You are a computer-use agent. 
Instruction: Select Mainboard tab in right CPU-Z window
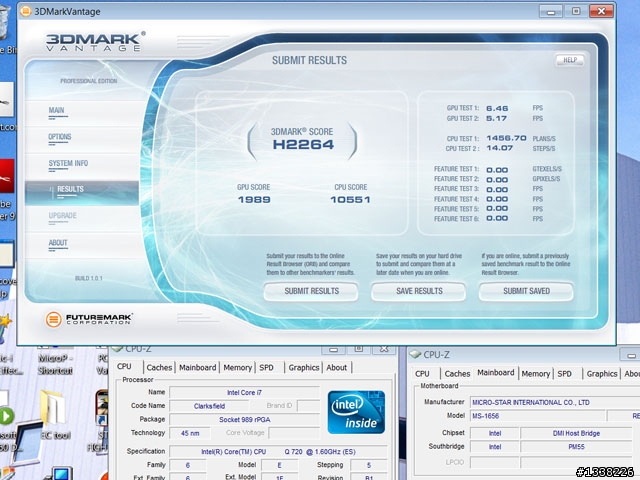(x=496, y=373)
